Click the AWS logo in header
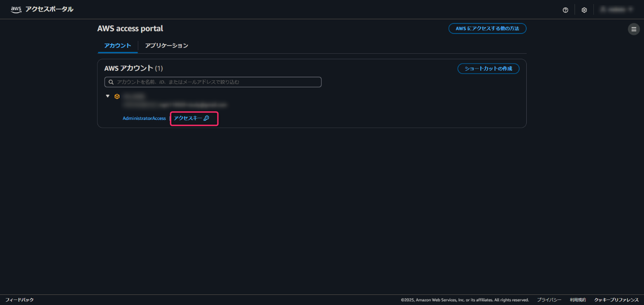 click(16, 9)
